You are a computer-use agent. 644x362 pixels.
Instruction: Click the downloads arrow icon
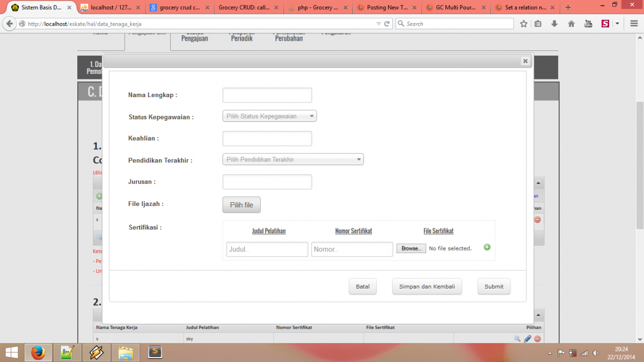[x=554, y=24]
